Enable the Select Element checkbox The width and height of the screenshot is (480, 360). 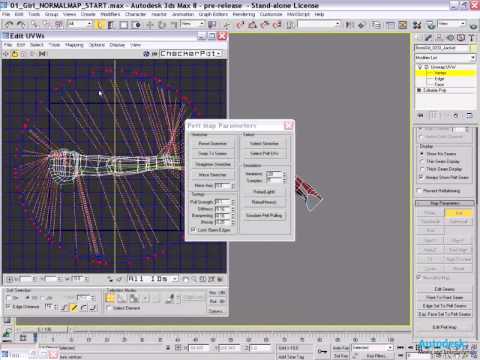(x=109, y=308)
